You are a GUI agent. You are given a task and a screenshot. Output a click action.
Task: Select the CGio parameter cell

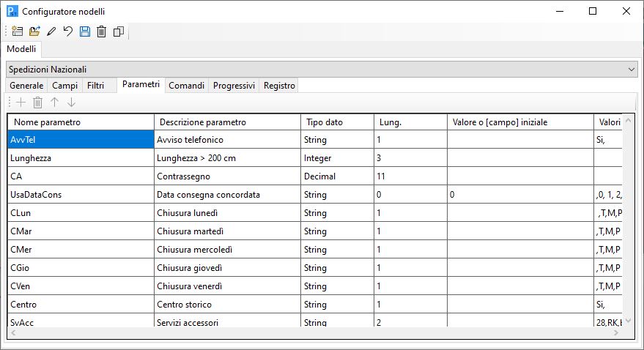tap(81, 267)
